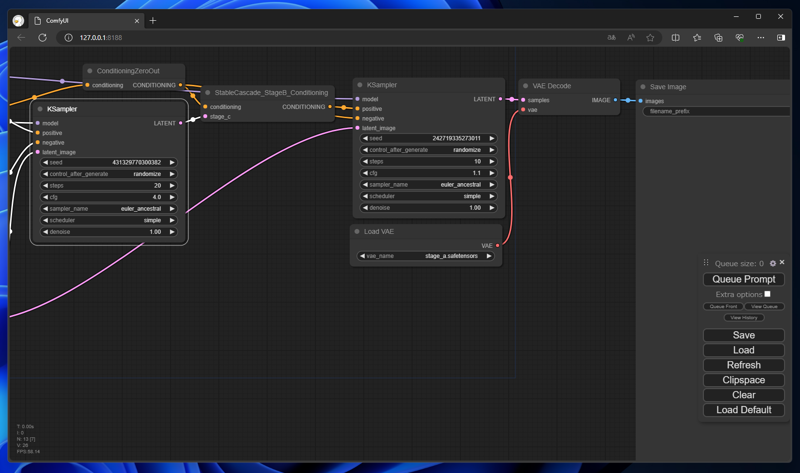This screenshot has height=473, width=800.
Task: Click the Refresh button
Action: click(743, 365)
